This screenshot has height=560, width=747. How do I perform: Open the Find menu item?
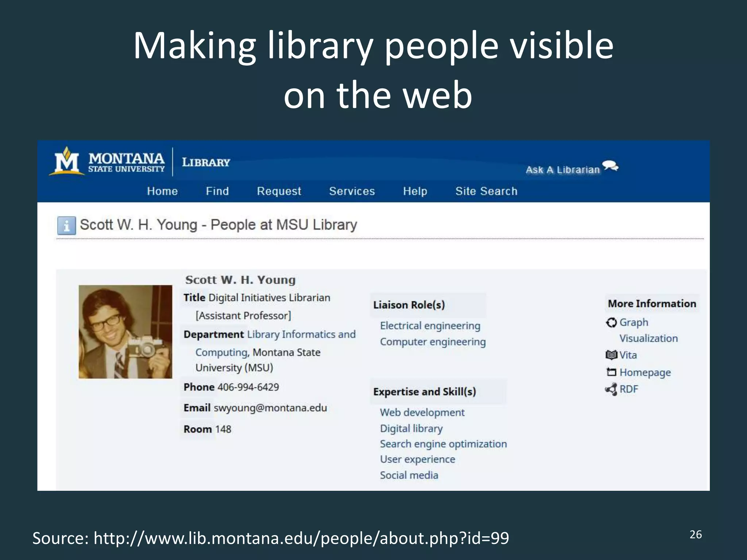(217, 191)
